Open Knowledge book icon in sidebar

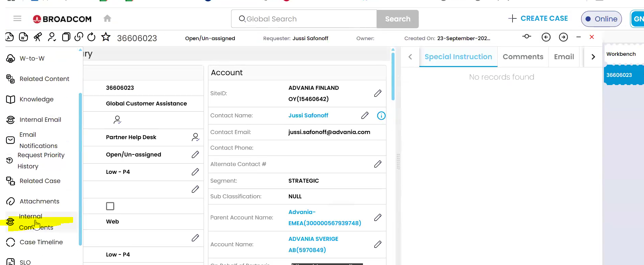pos(11,99)
